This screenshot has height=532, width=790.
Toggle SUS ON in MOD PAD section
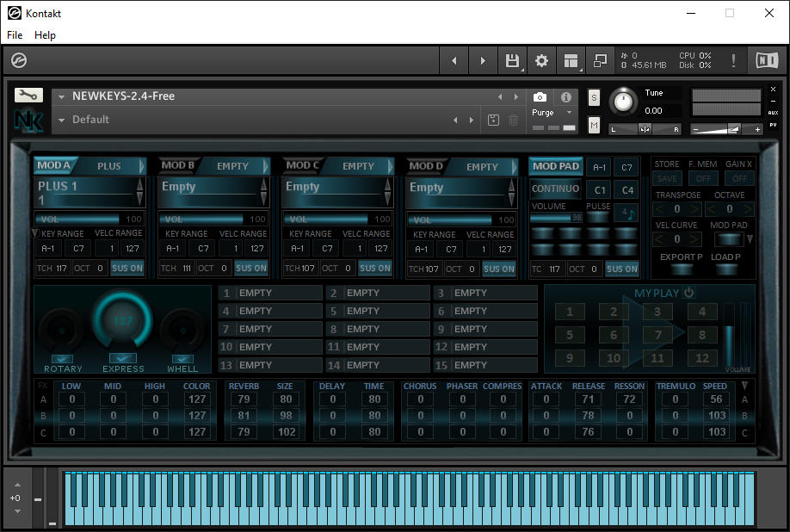[621, 269]
